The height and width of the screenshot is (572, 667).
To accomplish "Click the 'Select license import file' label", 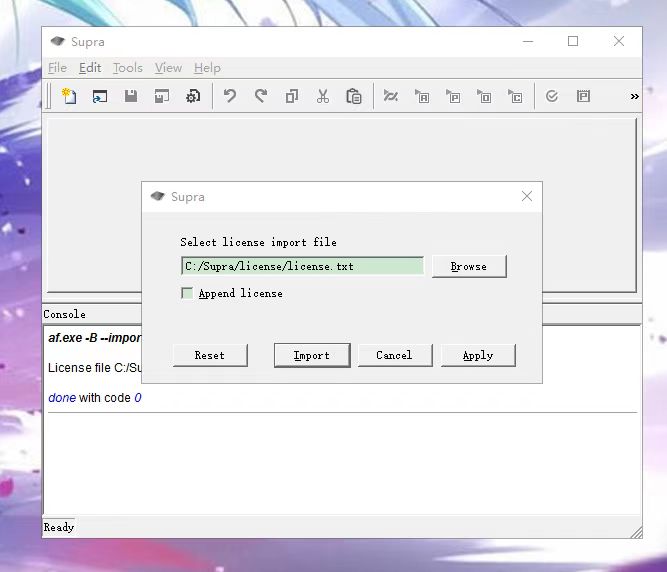I will click(x=258, y=242).
